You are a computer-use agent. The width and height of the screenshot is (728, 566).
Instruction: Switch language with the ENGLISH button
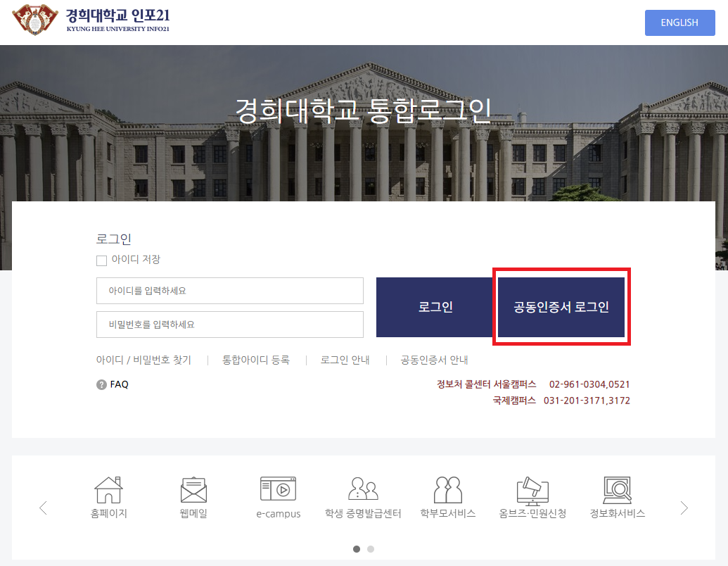[x=679, y=23]
